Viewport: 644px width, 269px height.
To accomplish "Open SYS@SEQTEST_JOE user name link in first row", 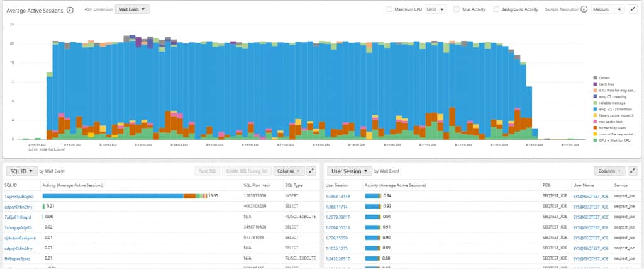I will pyautogui.click(x=591, y=196).
